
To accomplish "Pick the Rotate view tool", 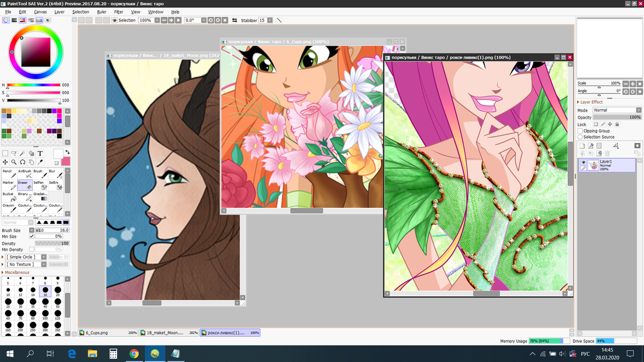I will tap(23, 162).
